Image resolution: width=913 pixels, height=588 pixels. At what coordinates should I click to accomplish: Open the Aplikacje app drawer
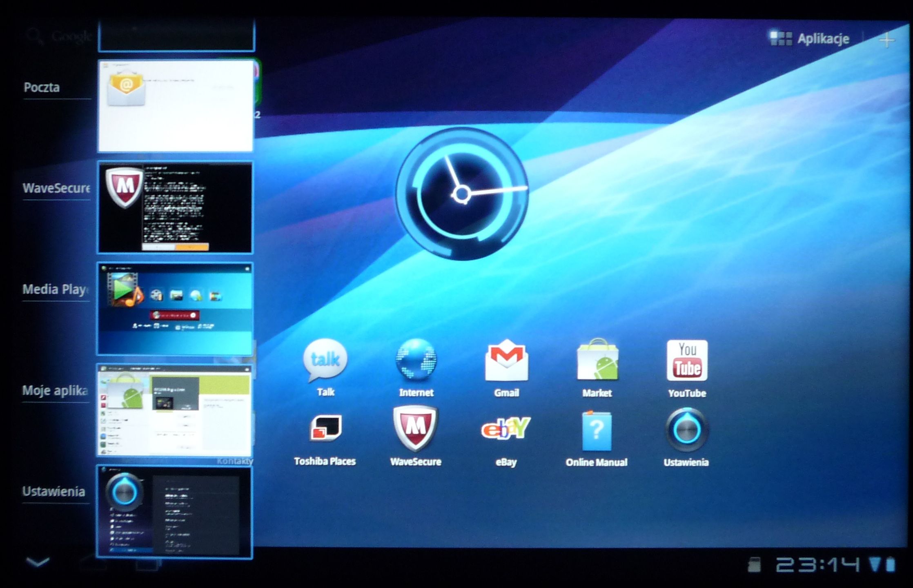coord(809,39)
